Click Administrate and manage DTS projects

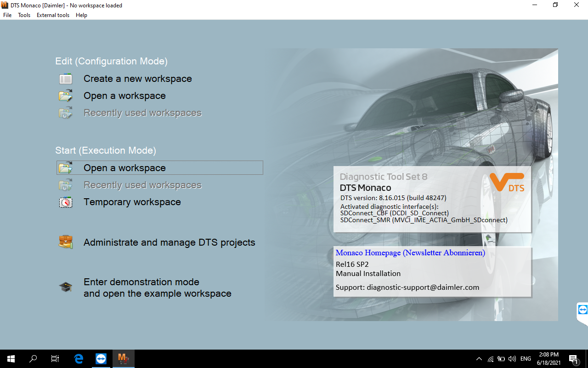click(x=170, y=242)
